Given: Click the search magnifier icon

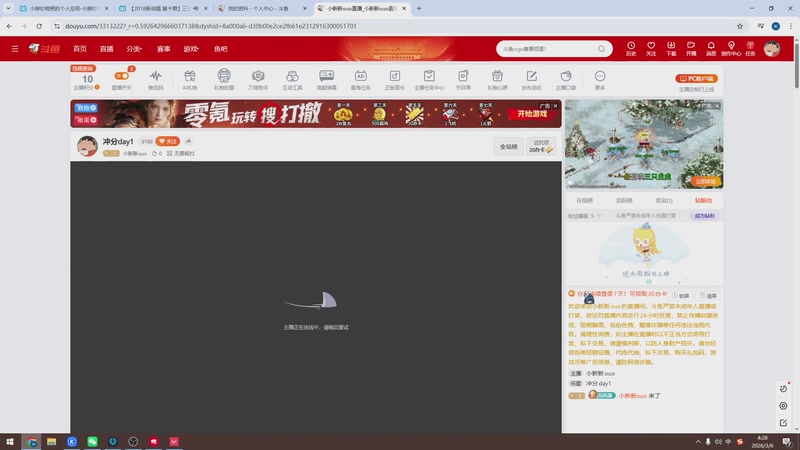Looking at the screenshot, I should (x=602, y=49).
